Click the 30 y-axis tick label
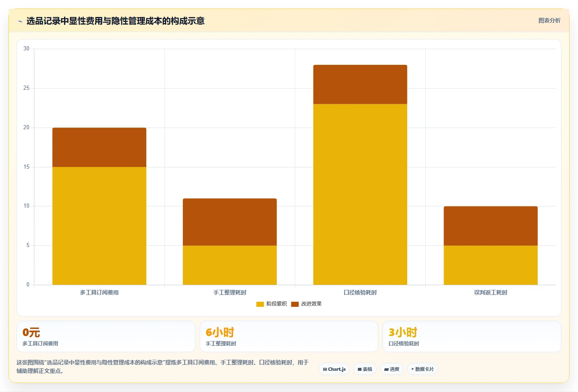Image resolution: width=578 pixels, height=392 pixels. point(26,49)
